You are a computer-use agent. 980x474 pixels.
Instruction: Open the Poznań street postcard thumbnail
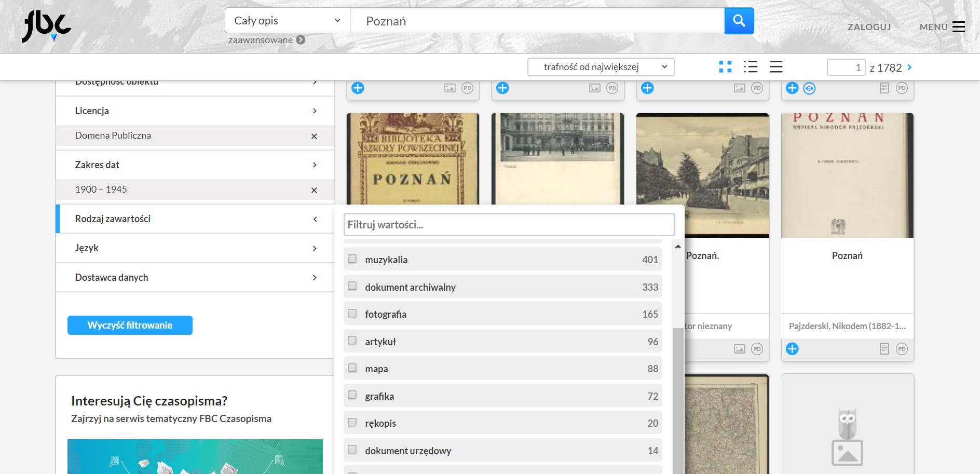(x=702, y=174)
